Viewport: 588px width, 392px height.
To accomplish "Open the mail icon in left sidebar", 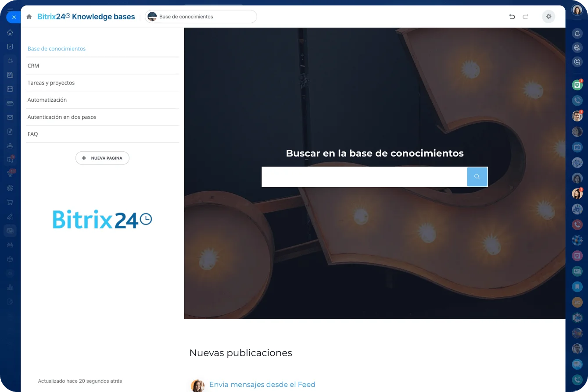I will (10, 118).
